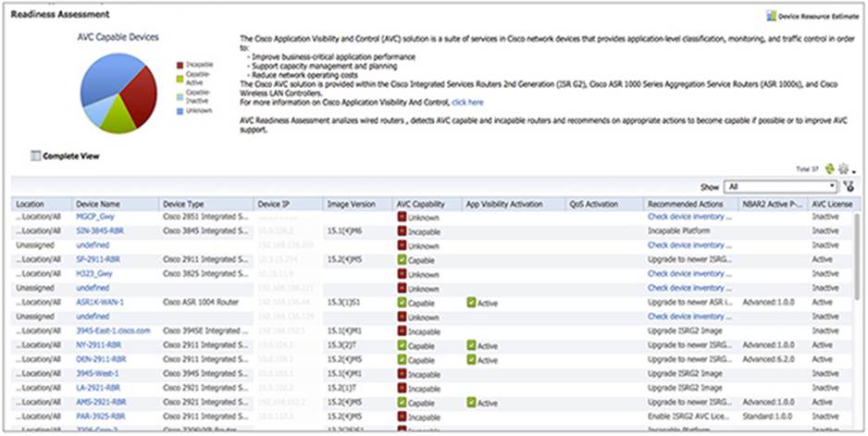The height and width of the screenshot is (436, 868).
Task: Sort by the AVC Capability column header
Action: click(x=421, y=204)
